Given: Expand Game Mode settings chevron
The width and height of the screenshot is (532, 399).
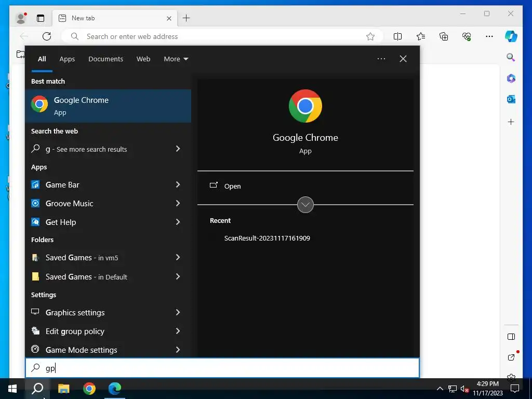Looking at the screenshot, I should pyautogui.click(x=178, y=350).
